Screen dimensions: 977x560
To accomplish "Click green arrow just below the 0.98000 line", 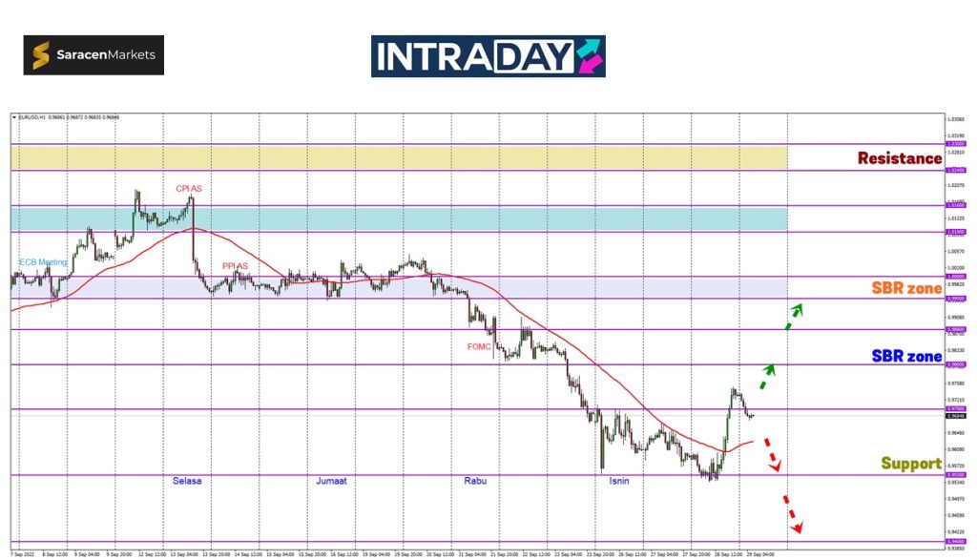I will point(766,376).
